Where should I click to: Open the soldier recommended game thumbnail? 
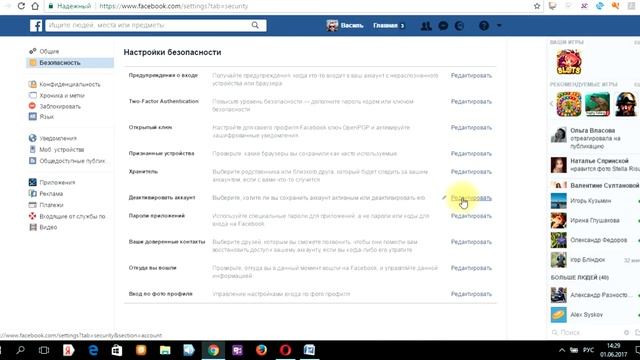click(626, 104)
